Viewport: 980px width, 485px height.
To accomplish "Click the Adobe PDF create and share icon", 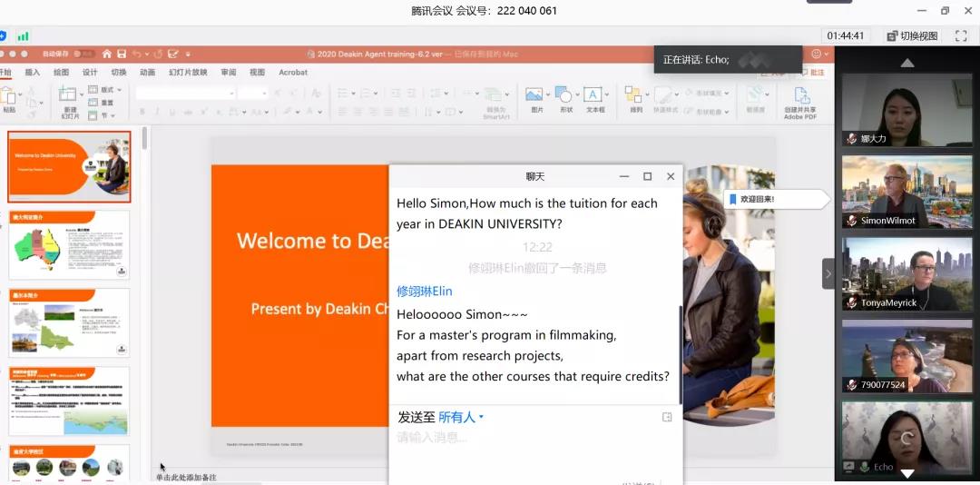I will [800, 95].
